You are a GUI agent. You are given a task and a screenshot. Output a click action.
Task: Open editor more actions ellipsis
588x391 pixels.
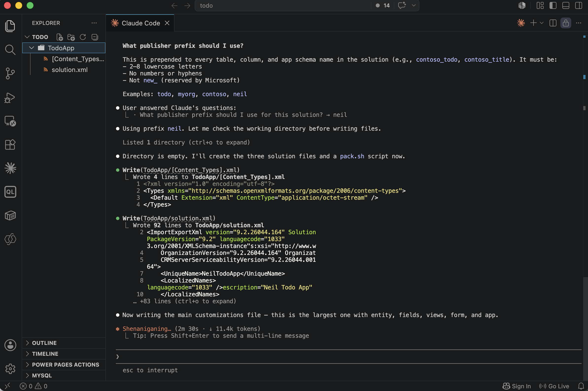pyautogui.click(x=579, y=23)
